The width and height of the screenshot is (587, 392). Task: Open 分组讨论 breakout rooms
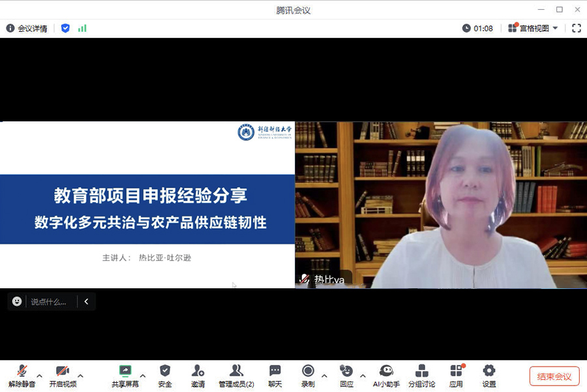click(x=422, y=375)
